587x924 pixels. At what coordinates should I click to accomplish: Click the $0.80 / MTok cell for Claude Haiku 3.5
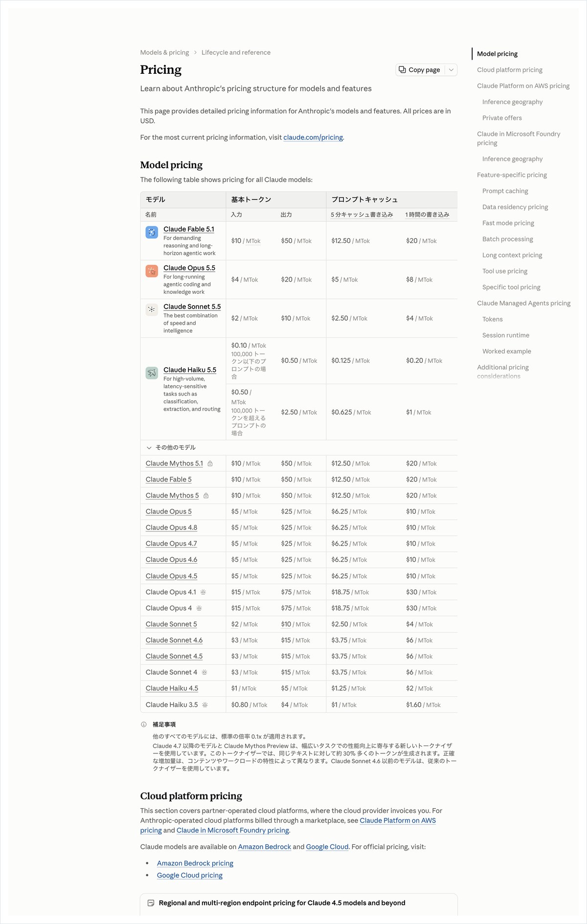(x=249, y=704)
